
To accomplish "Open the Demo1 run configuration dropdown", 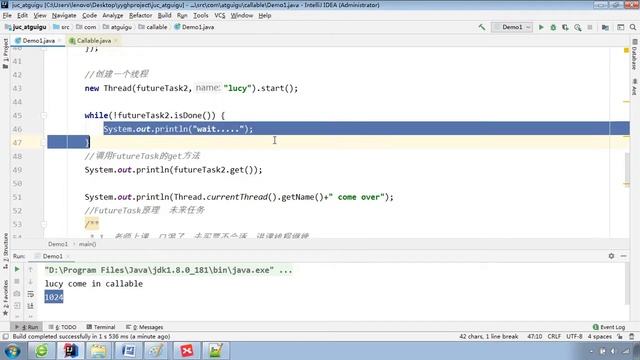I will (512, 27).
